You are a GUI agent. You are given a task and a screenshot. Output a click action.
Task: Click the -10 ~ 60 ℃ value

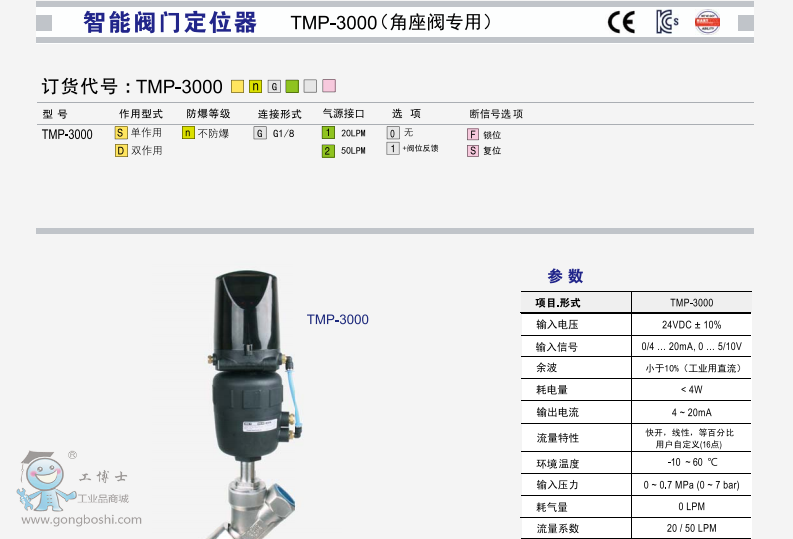[x=692, y=462]
